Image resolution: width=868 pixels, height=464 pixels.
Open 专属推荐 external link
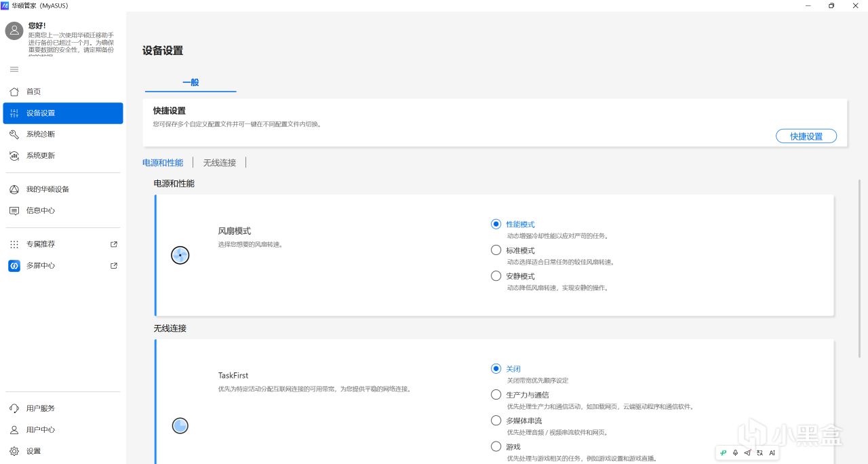tap(63, 244)
